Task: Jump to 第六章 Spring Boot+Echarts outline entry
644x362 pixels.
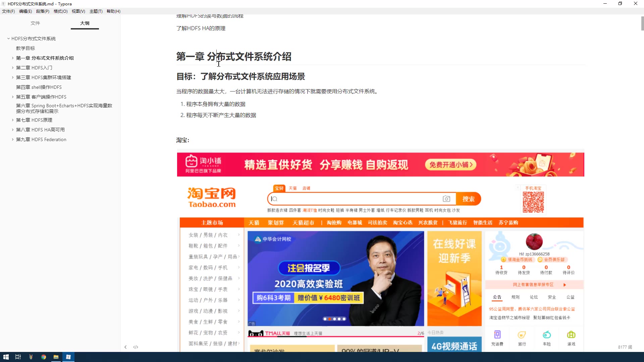Action: click(64, 108)
